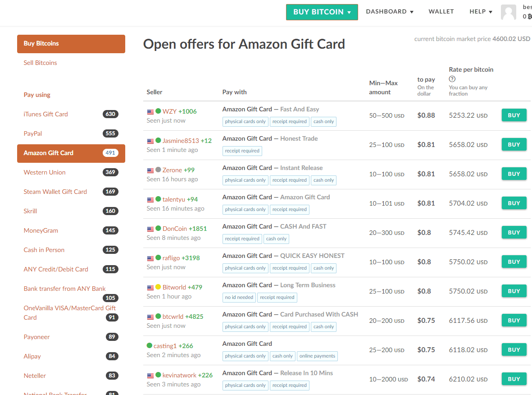Click 'physical cards only' tag in talentyu's row

click(245, 209)
